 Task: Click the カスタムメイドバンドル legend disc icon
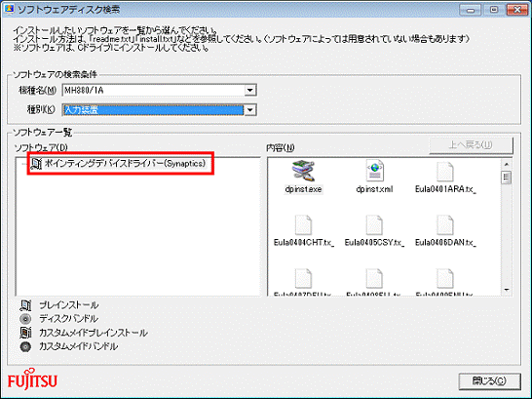(x=25, y=346)
